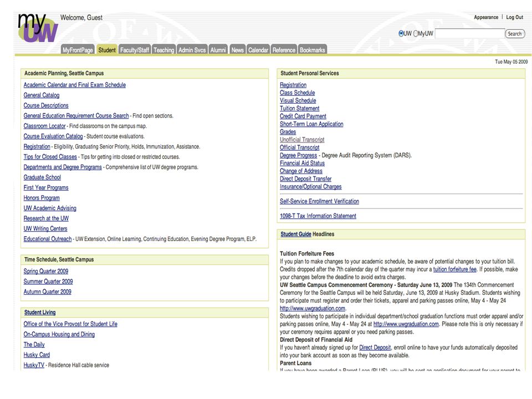The width and height of the screenshot is (532, 399).
Task: Check Financial Aid Status
Action: coord(302,163)
